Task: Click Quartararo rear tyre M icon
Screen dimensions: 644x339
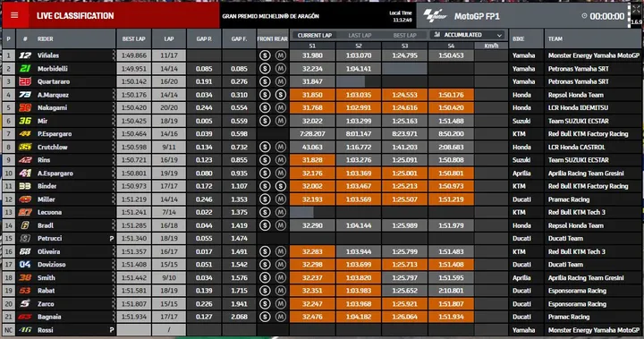Action: pyautogui.click(x=281, y=81)
